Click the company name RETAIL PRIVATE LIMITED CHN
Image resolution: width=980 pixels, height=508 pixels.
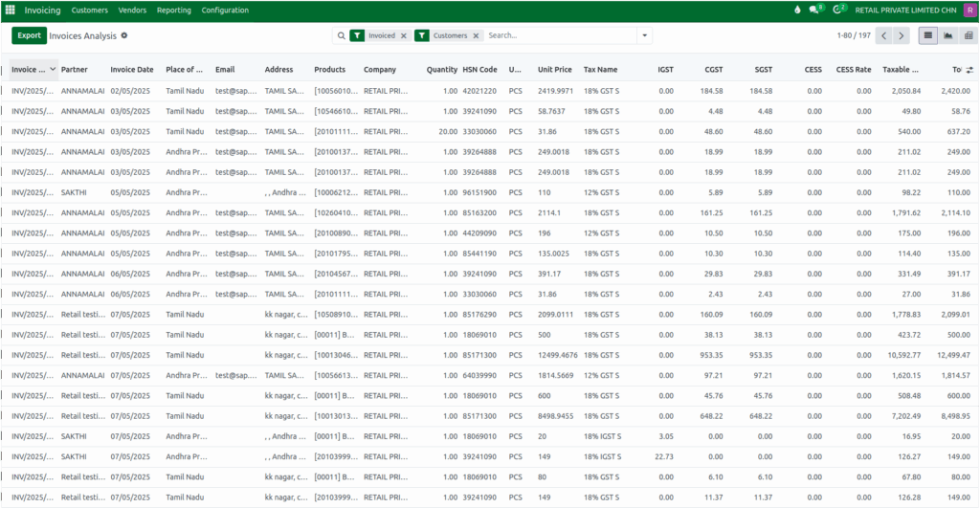click(x=905, y=10)
